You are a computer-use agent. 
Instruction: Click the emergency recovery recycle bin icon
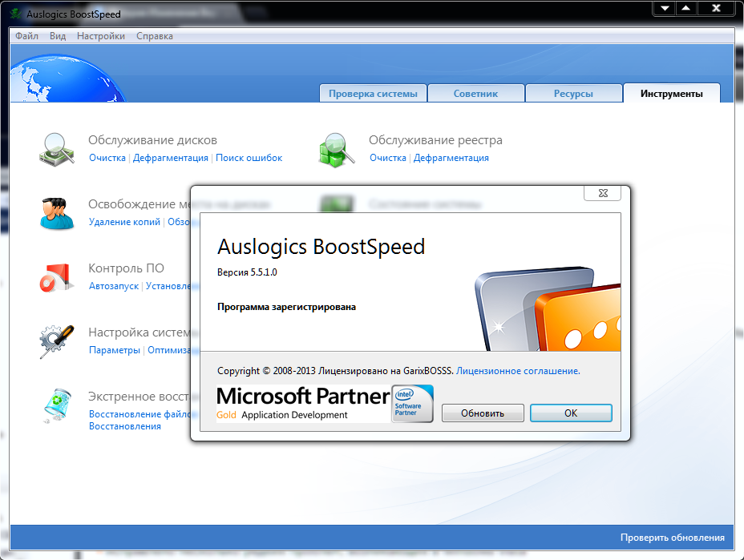58,405
